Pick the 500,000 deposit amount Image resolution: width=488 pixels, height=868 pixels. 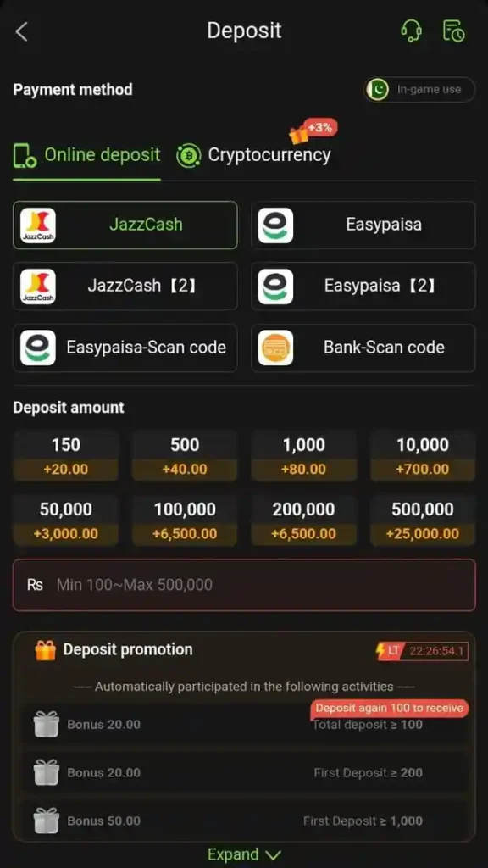423,520
